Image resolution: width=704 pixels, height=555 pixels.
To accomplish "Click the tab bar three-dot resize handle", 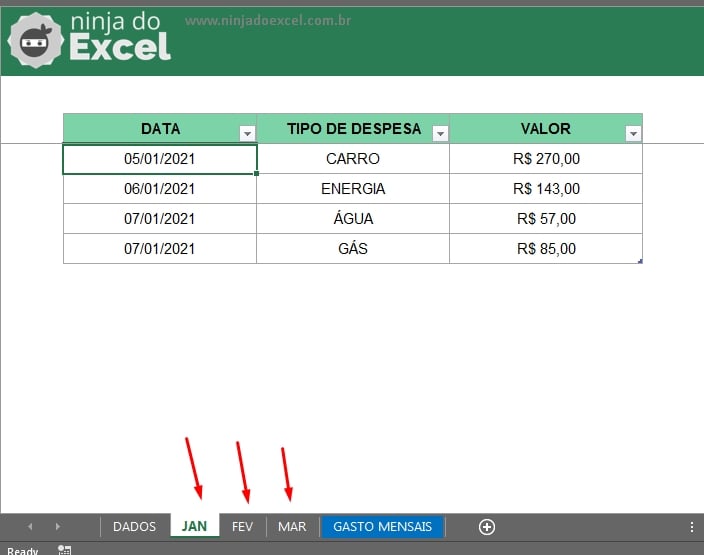I will click(x=692, y=527).
